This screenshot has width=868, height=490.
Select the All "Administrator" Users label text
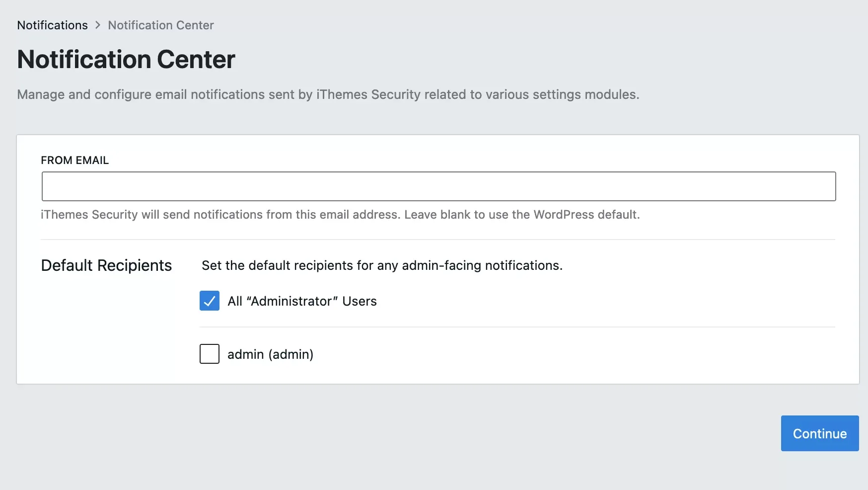coord(302,301)
